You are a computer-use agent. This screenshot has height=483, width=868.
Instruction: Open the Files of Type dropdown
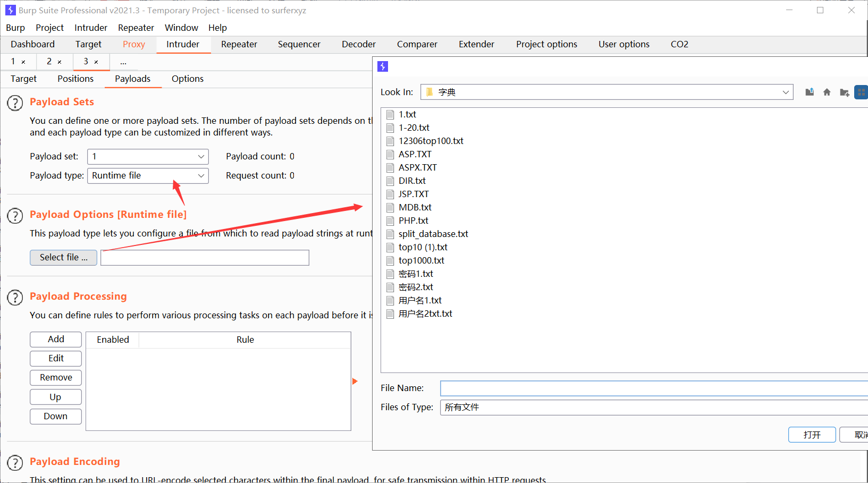(654, 407)
